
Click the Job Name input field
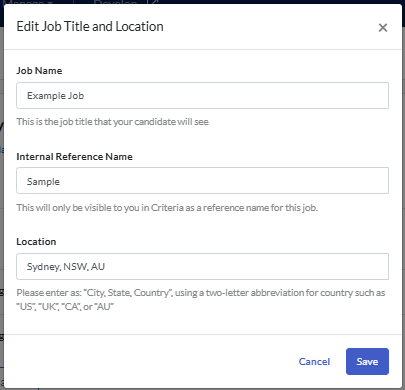click(202, 95)
